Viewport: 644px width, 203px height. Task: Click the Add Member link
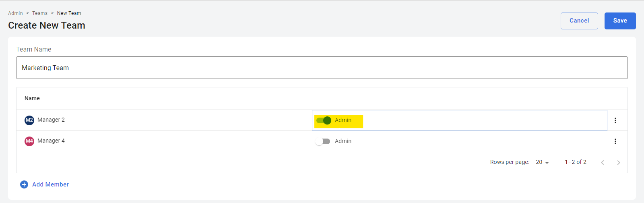[x=50, y=184]
